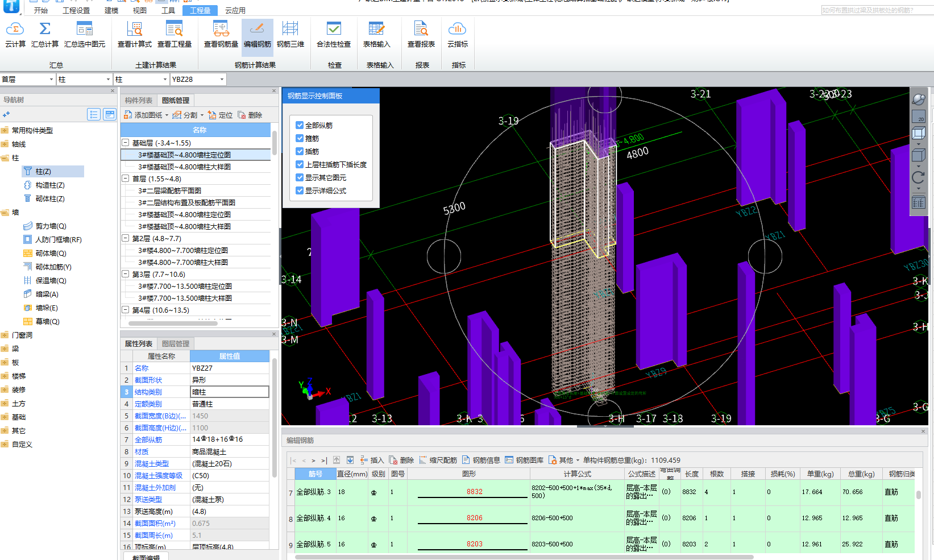The width and height of the screenshot is (934, 560).
Task: Click the 添加图纸 add drawing button
Action: (146, 115)
